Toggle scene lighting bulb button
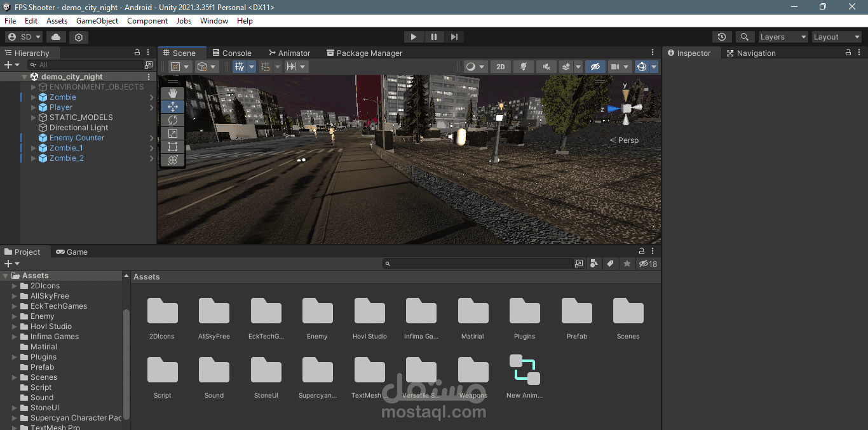This screenshot has height=430, width=868. pos(524,67)
